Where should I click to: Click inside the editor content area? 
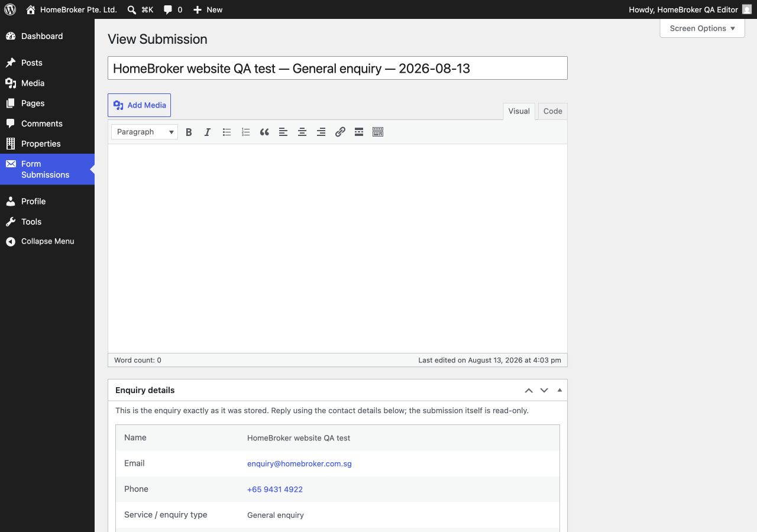click(338, 248)
